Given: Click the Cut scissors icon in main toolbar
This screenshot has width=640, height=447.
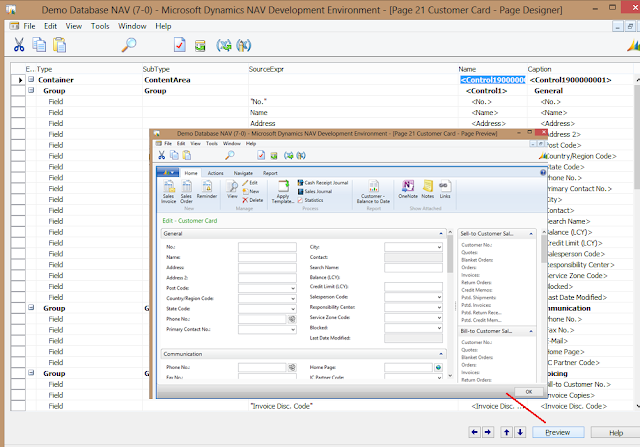Looking at the screenshot, I should pyautogui.click(x=19, y=44).
